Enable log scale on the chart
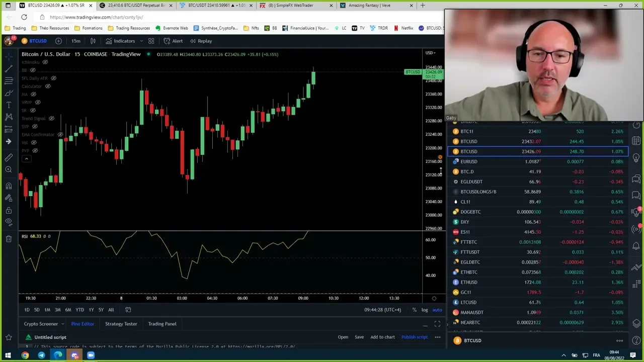 point(425,310)
